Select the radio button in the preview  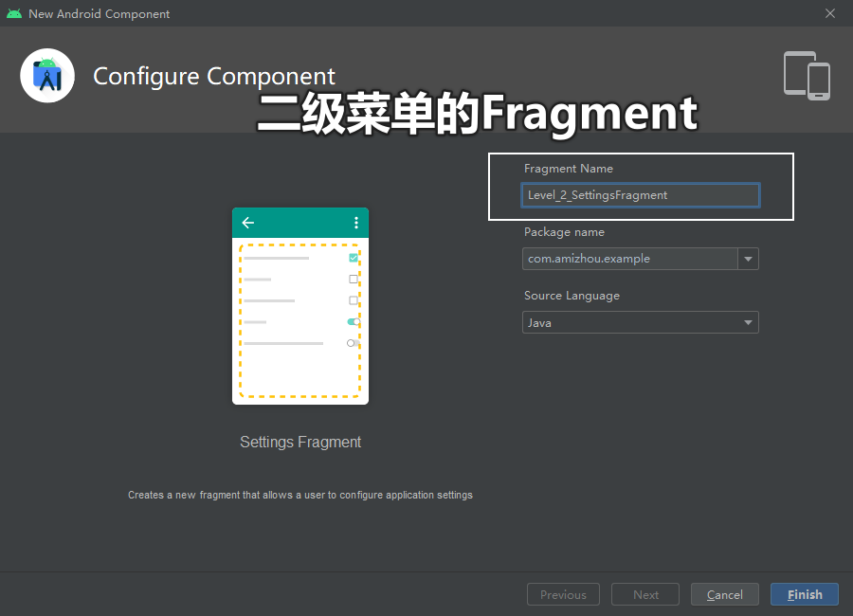pos(352,342)
